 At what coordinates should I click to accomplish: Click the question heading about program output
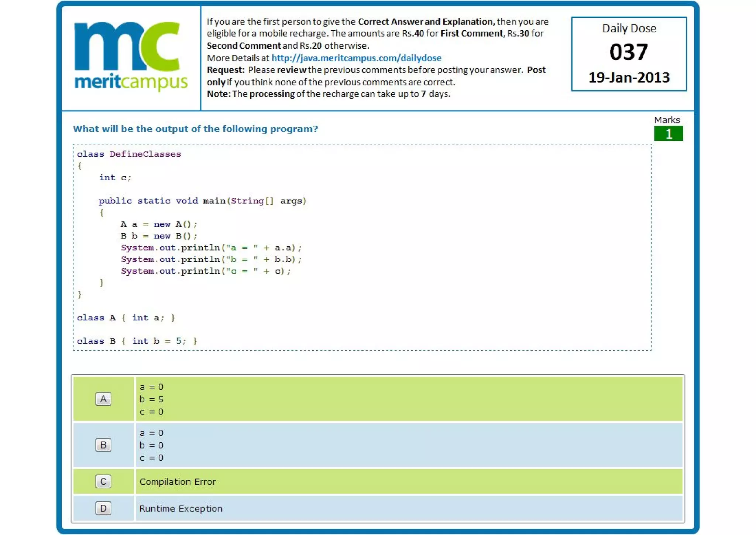(x=195, y=129)
